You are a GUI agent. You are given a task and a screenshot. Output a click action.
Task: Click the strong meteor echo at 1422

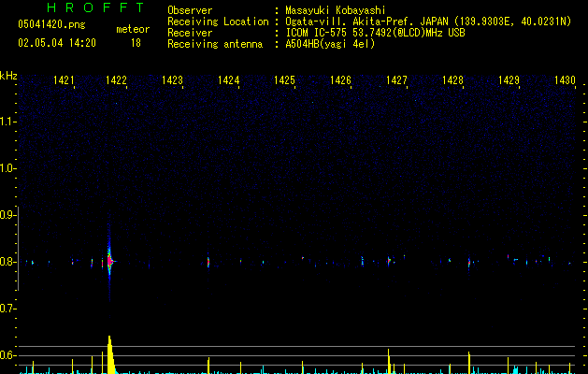[109, 261]
